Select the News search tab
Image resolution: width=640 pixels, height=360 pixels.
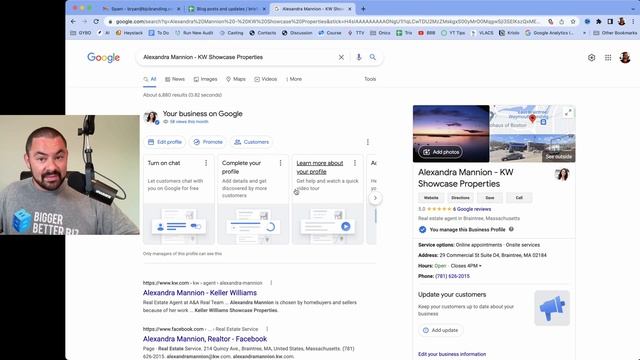[175, 79]
